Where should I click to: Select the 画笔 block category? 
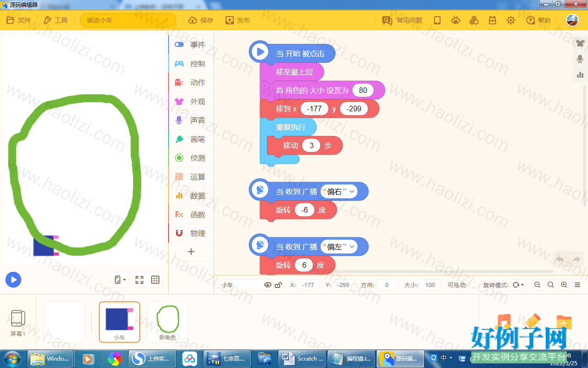pos(191,139)
